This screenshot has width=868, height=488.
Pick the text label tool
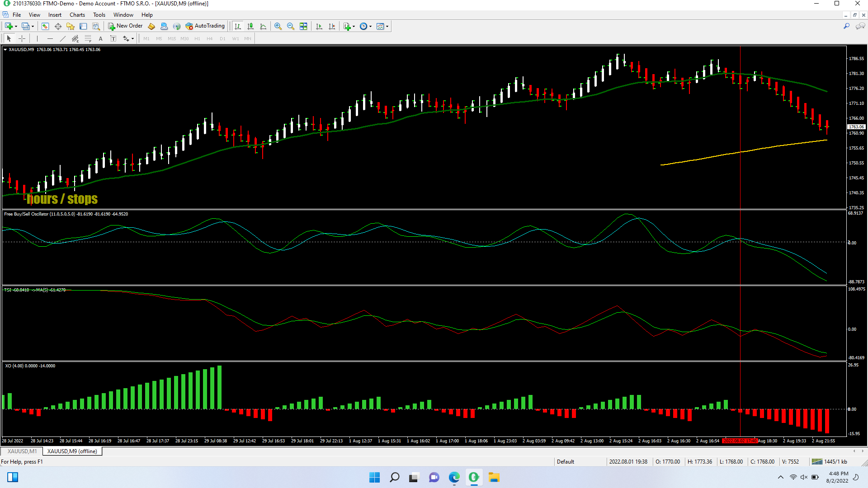click(x=113, y=39)
